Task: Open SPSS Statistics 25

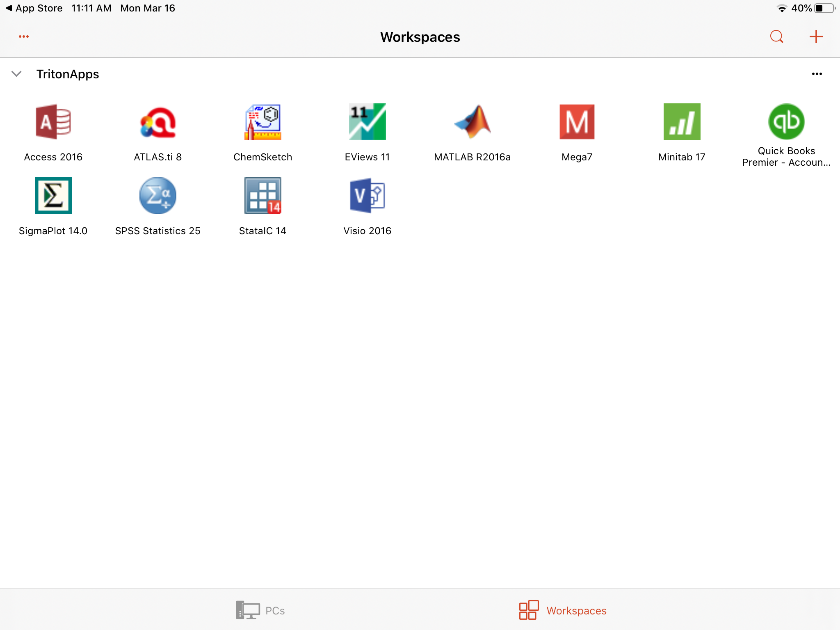Action: [x=158, y=196]
